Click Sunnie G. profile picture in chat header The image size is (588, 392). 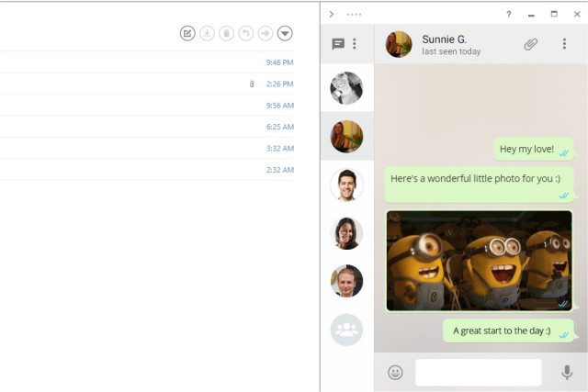coord(399,44)
